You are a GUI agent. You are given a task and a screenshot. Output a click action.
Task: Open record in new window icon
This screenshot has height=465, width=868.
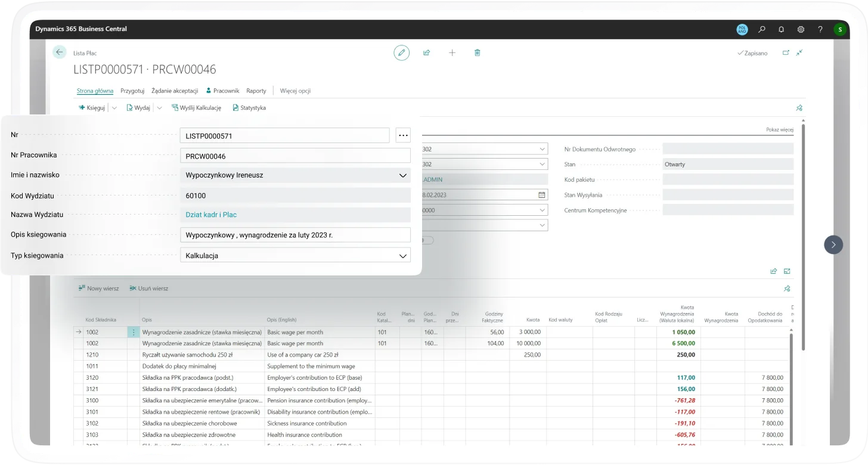(786, 53)
